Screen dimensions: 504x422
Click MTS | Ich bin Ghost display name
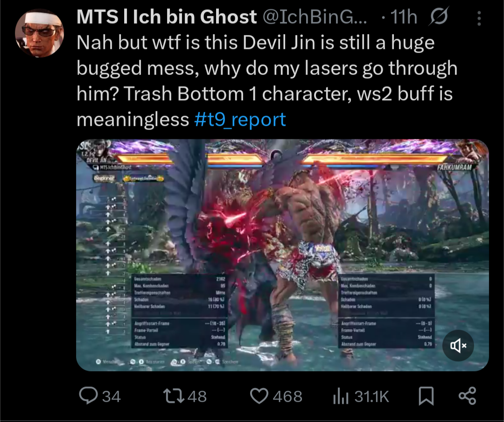(x=167, y=17)
